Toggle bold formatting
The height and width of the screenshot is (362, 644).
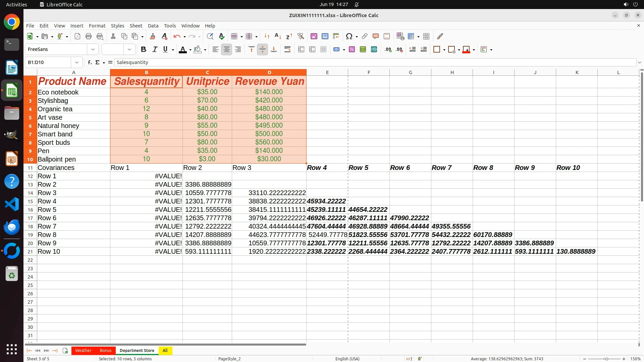pos(144,49)
